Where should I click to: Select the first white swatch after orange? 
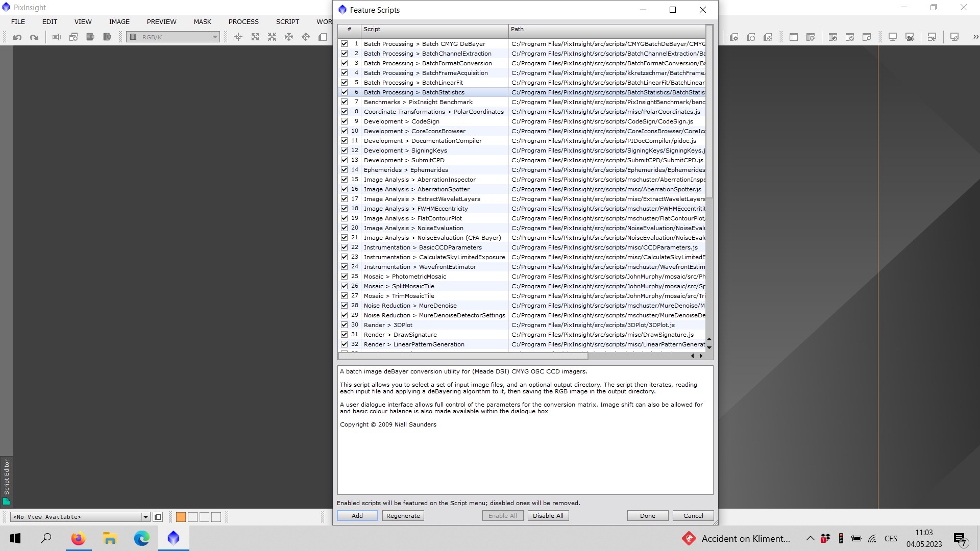pyautogui.click(x=192, y=517)
